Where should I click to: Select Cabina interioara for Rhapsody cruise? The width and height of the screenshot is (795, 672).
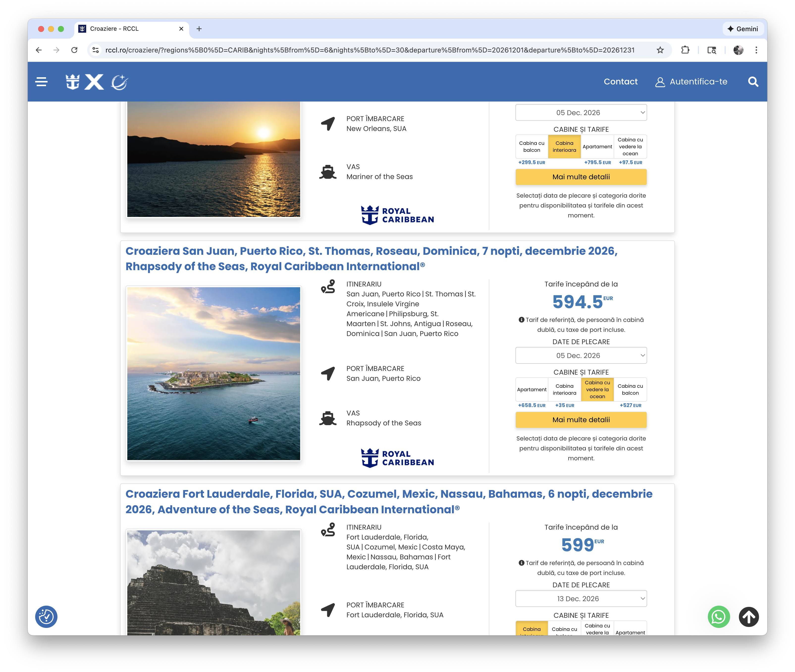[564, 389]
